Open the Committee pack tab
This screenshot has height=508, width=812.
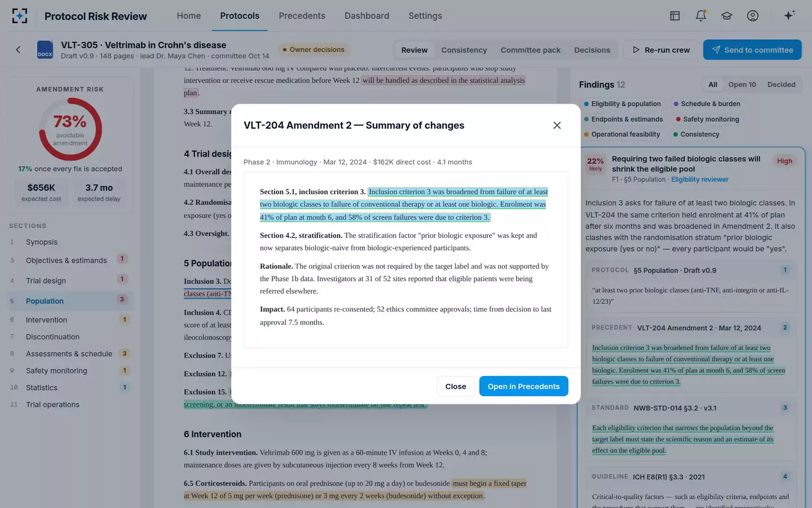pyautogui.click(x=531, y=50)
